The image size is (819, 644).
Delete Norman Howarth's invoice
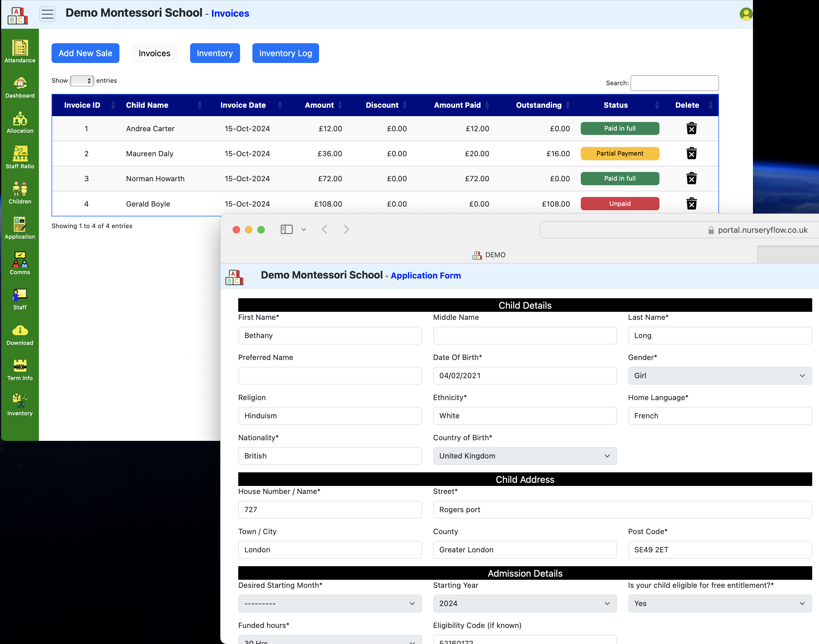click(691, 178)
